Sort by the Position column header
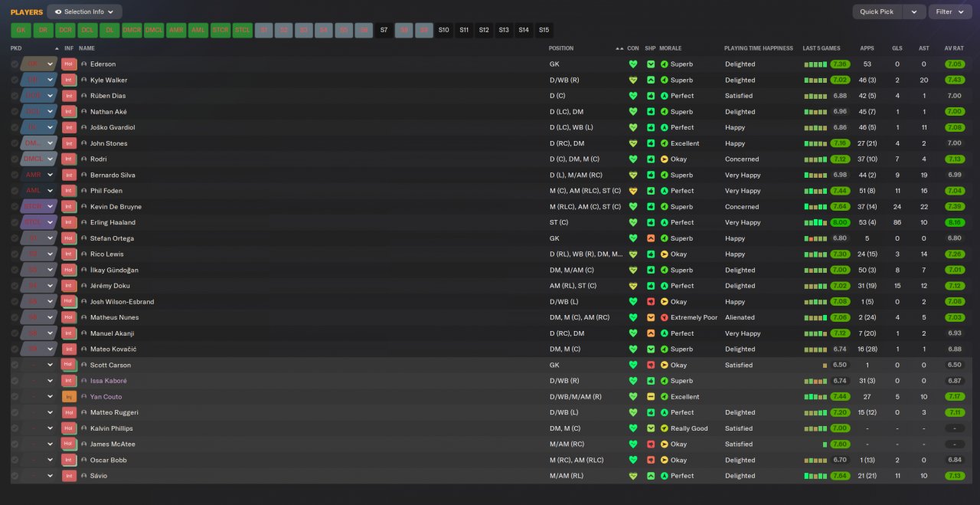The height and width of the screenshot is (505, 980). pyautogui.click(x=561, y=48)
